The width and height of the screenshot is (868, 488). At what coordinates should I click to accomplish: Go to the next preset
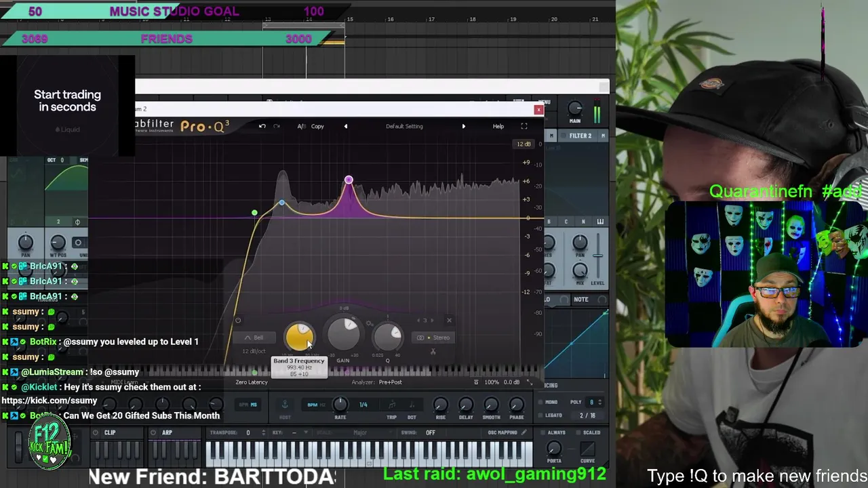pos(463,126)
